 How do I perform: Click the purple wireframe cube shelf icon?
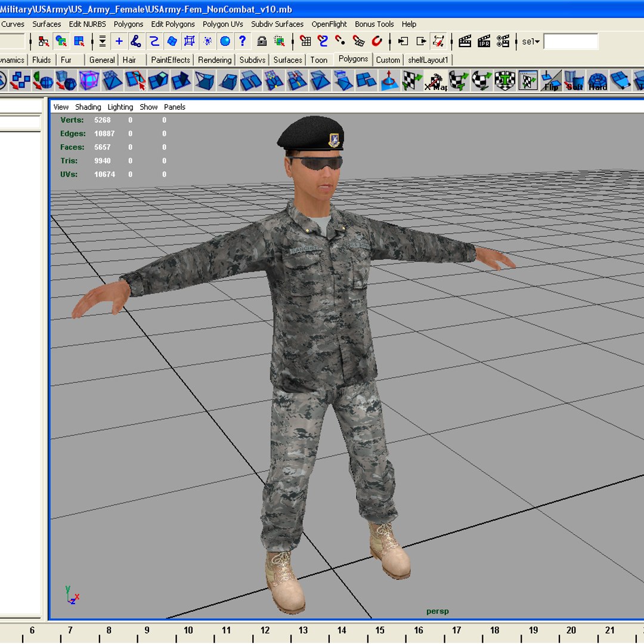(x=89, y=80)
